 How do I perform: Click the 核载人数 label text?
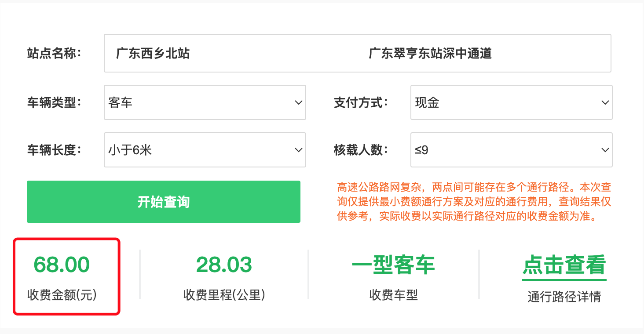click(361, 150)
